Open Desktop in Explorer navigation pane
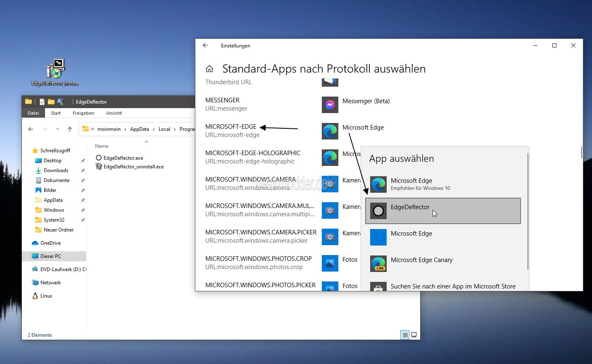Screen dimensions: 592x364 click(x=48, y=161)
